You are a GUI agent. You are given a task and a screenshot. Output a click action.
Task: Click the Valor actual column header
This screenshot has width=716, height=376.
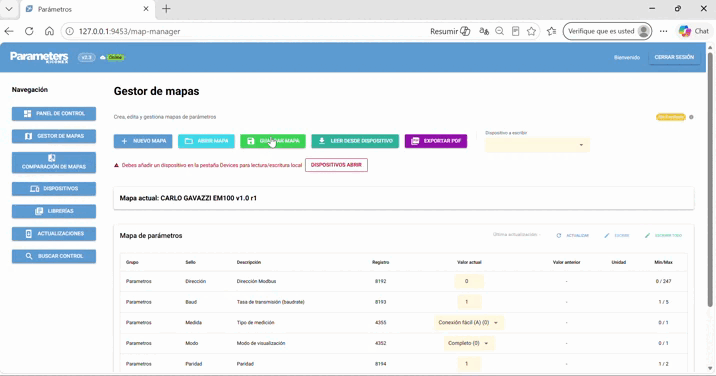point(469,262)
